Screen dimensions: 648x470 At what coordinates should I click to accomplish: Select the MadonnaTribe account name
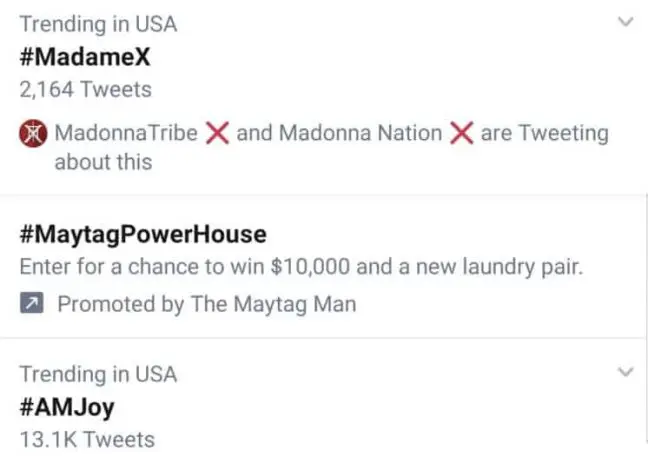(126, 133)
